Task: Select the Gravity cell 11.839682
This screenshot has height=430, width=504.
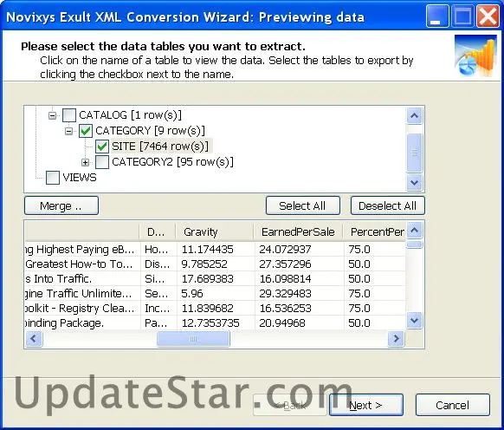Action: coord(216,309)
